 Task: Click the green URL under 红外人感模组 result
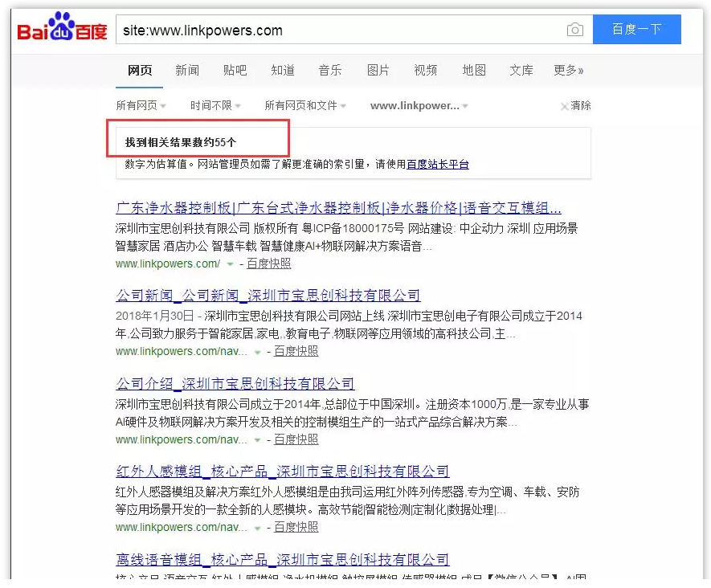182,527
